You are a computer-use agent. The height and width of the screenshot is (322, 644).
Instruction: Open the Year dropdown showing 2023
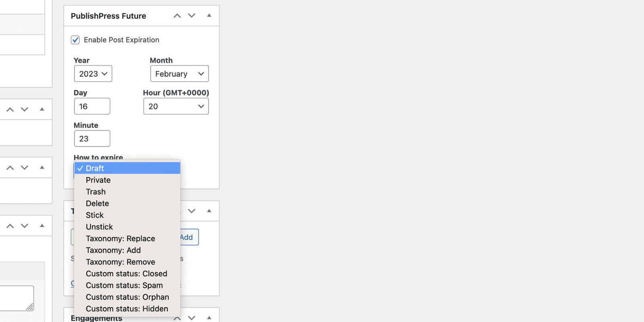tap(93, 74)
